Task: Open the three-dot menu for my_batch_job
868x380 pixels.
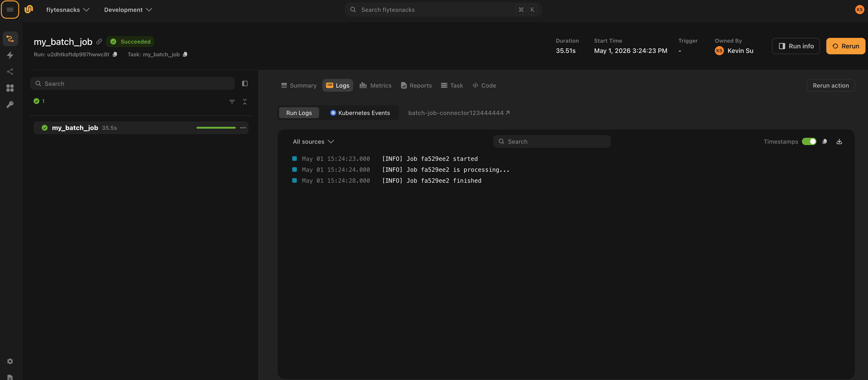Action: click(243, 128)
